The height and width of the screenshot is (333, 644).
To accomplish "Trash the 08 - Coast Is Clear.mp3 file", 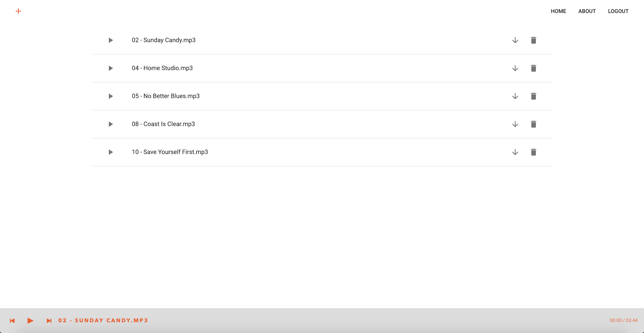I will click(x=533, y=124).
